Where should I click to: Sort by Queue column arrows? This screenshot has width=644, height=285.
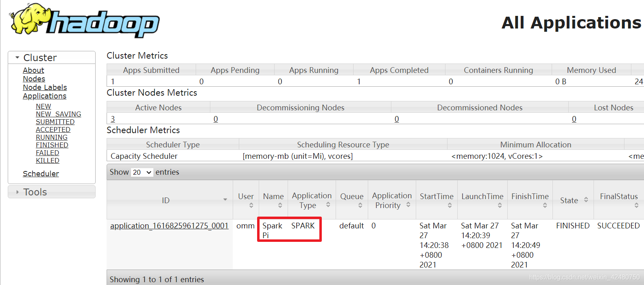(360, 205)
